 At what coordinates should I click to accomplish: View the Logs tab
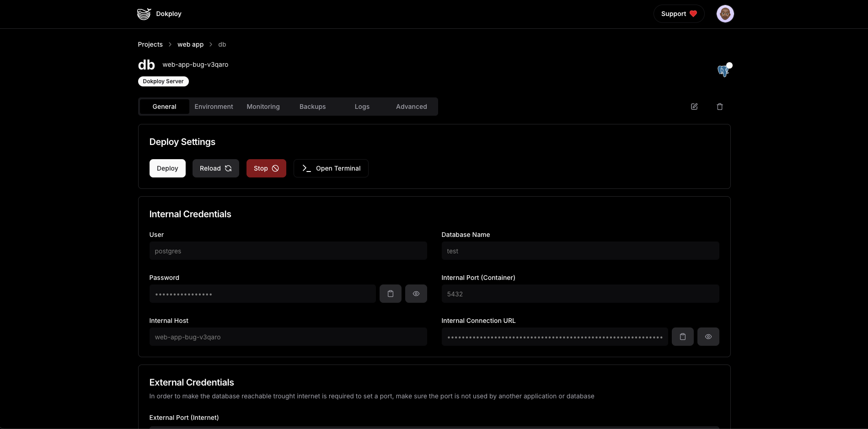tap(362, 107)
